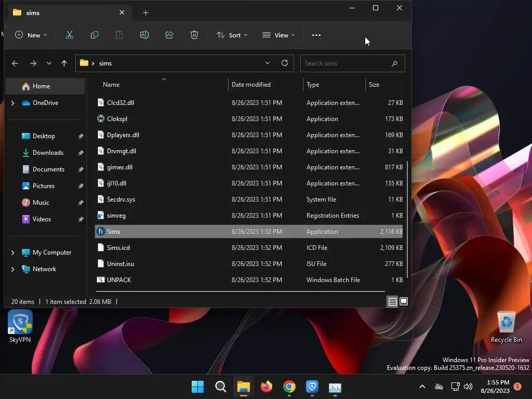532x399 pixels.
Task: Open the See more ellipsis menu
Action: 316,35
